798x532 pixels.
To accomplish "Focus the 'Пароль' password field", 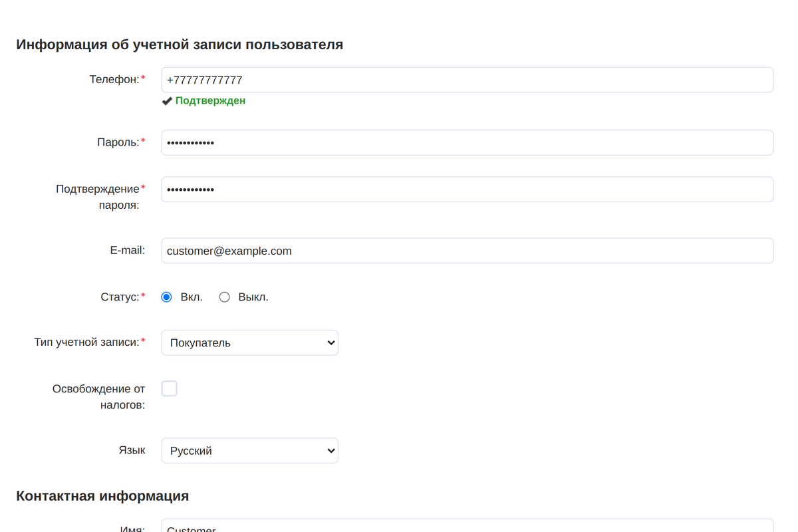I will (x=467, y=142).
